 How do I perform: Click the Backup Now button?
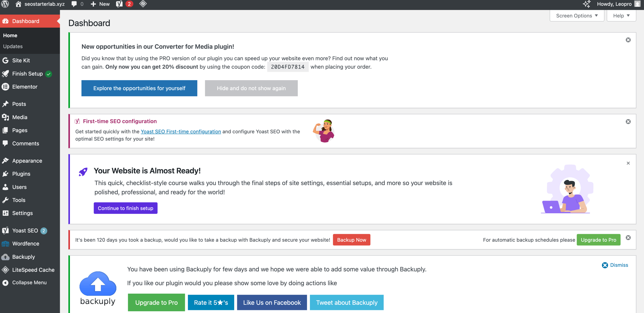(351, 240)
